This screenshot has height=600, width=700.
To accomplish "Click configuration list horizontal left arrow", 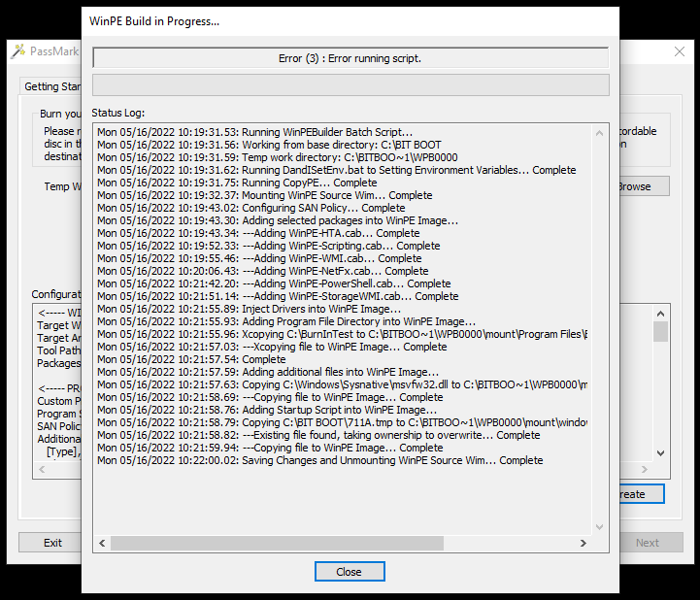I will [x=42, y=469].
